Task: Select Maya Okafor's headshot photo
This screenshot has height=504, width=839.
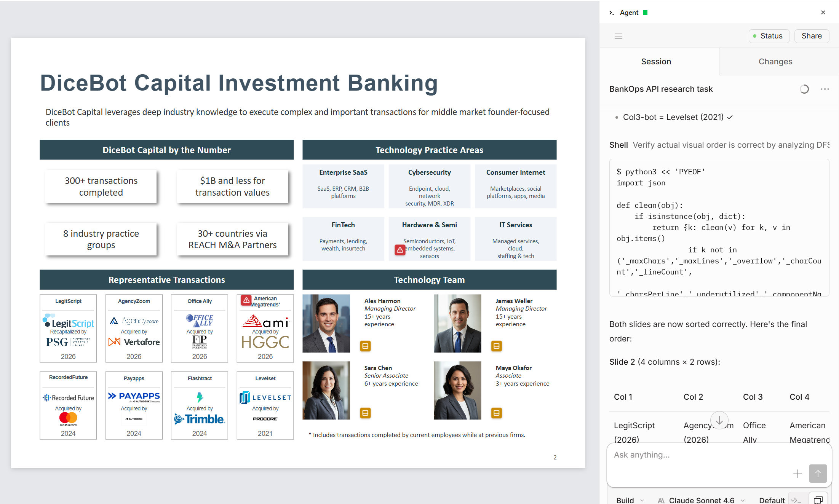Action: [x=457, y=391]
